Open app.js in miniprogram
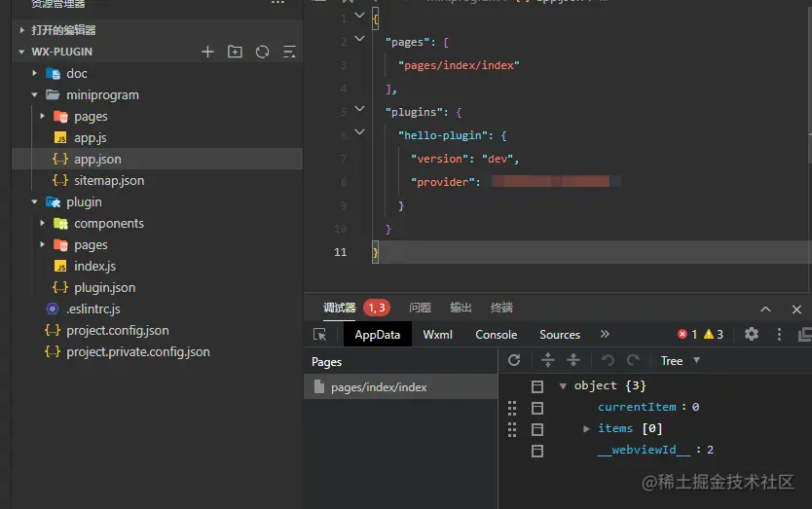812x509 pixels. (91, 138)
